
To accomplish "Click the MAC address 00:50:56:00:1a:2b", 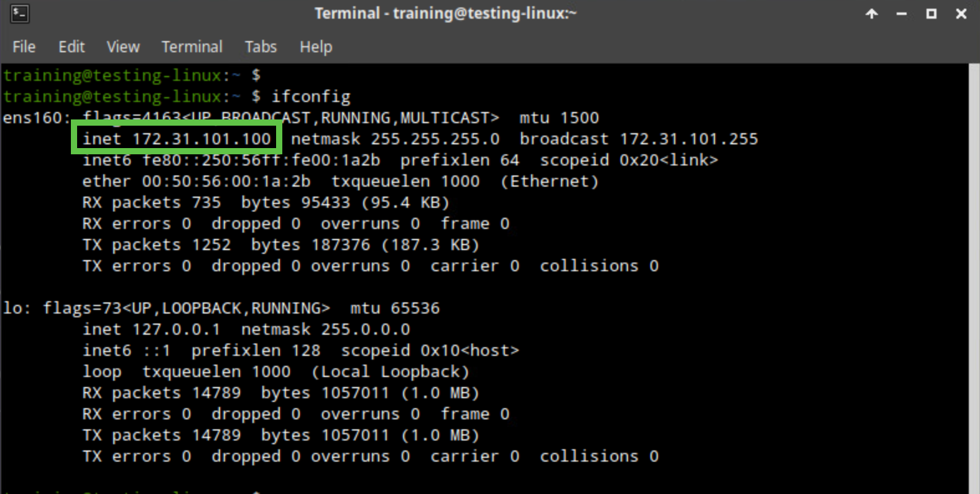I will [226, 181].
